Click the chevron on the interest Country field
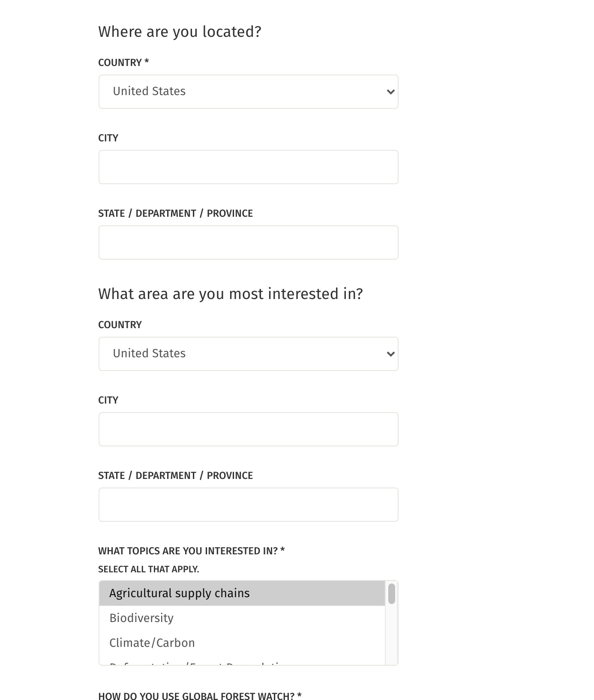Screen dimensions: 594x700 (389, 353)
